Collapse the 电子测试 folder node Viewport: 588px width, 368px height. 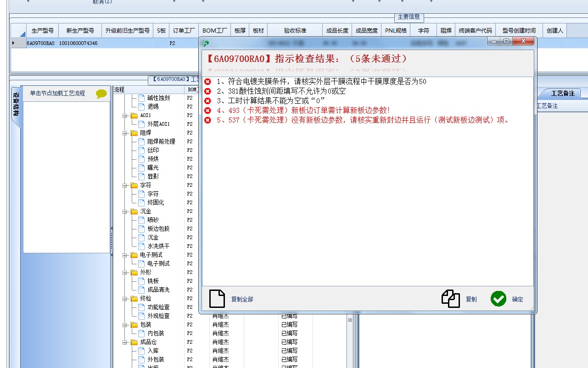point(125,255)
